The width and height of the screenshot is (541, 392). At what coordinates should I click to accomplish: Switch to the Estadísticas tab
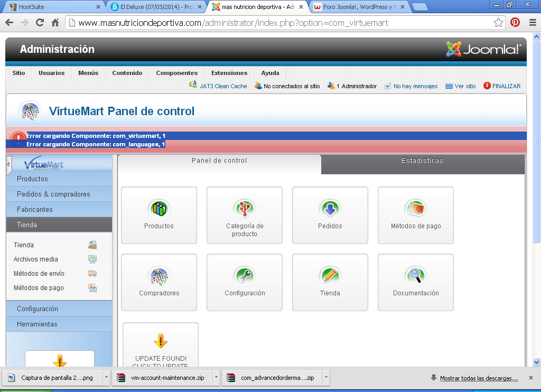point(423,164)
